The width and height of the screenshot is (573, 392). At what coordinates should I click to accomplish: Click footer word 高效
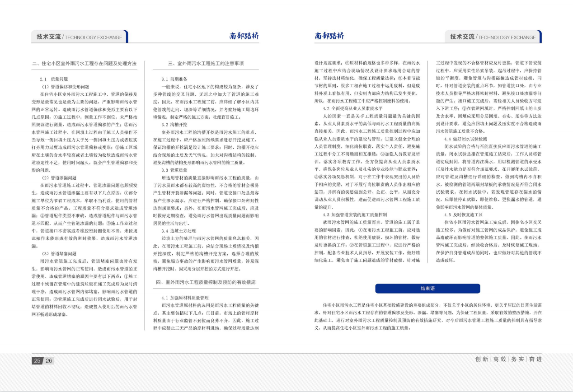(500, 359)
